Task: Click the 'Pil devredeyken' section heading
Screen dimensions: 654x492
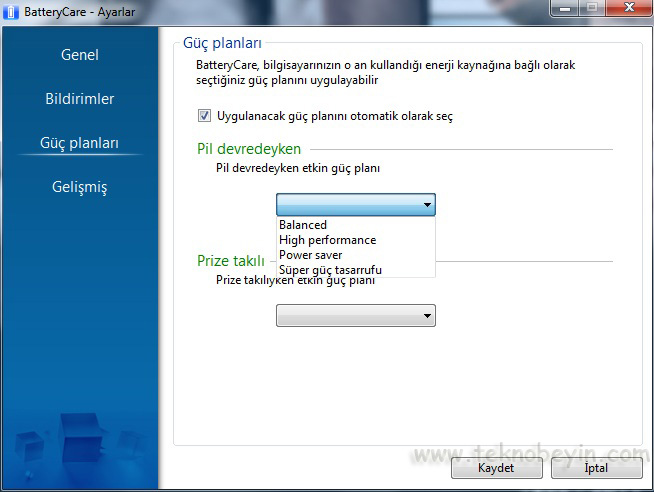Action: tap(249, 149)
